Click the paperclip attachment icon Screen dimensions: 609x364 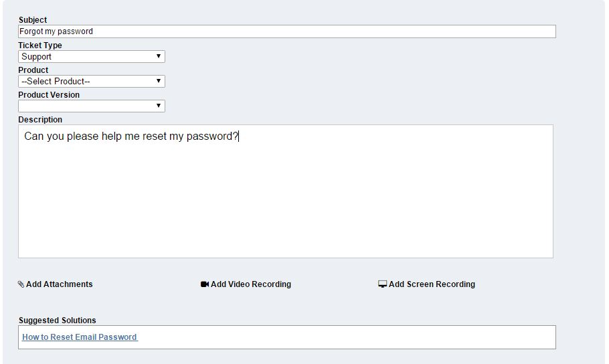click(21, 284)
